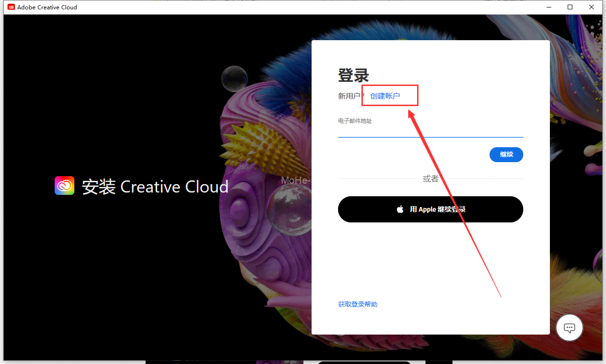Click the 登录 heading
This screenshot has height=364, width=606.
pos(353,75)
